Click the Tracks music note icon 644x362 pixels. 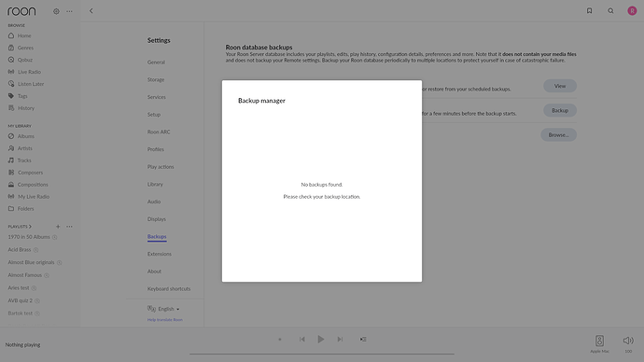click(x=11, y=160)
